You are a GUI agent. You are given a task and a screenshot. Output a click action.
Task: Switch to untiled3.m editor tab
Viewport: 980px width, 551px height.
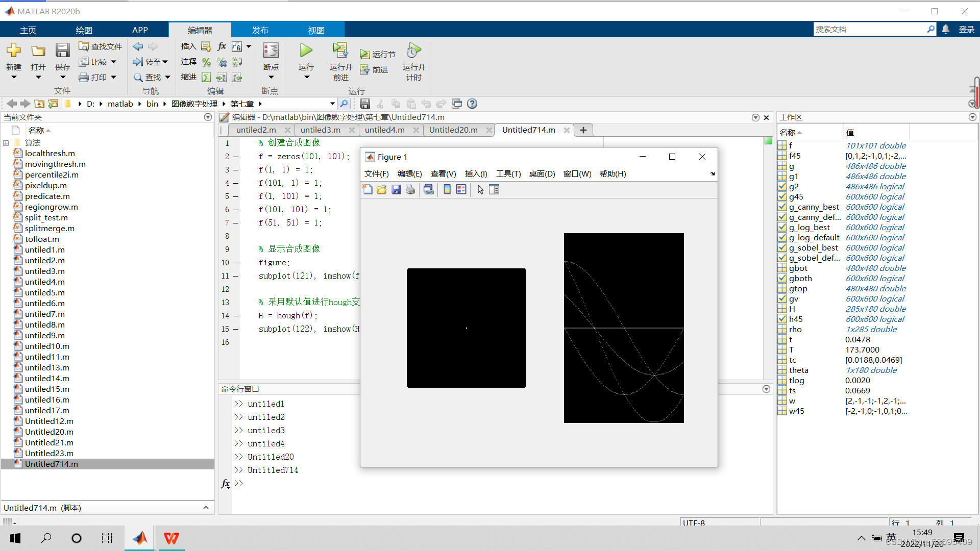tap(321, 130)
